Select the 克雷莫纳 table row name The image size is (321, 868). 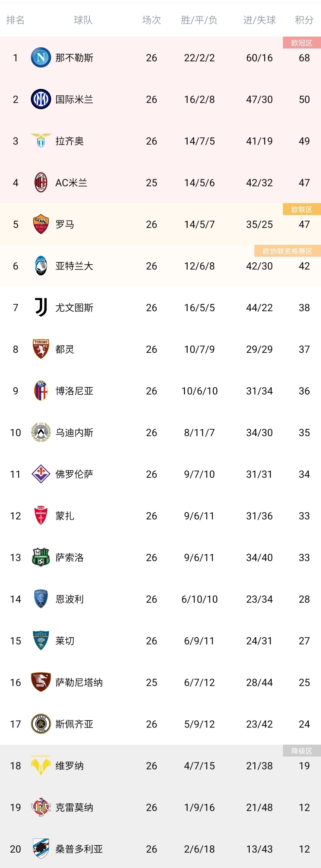74,808
